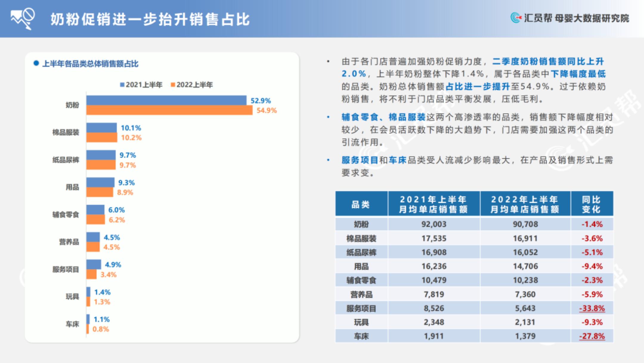Click the 1.4% data label in the chart

[102, 292]
